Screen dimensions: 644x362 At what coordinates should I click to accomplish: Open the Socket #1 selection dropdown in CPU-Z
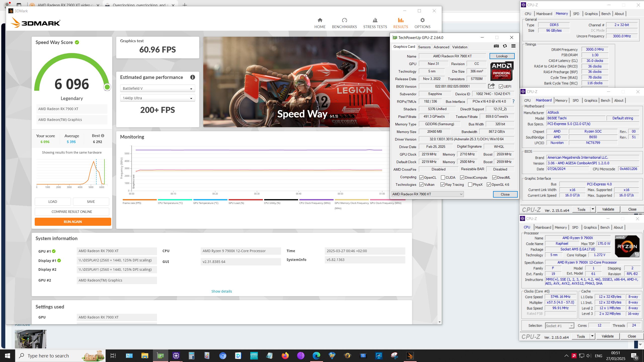(x=559, y=326)
